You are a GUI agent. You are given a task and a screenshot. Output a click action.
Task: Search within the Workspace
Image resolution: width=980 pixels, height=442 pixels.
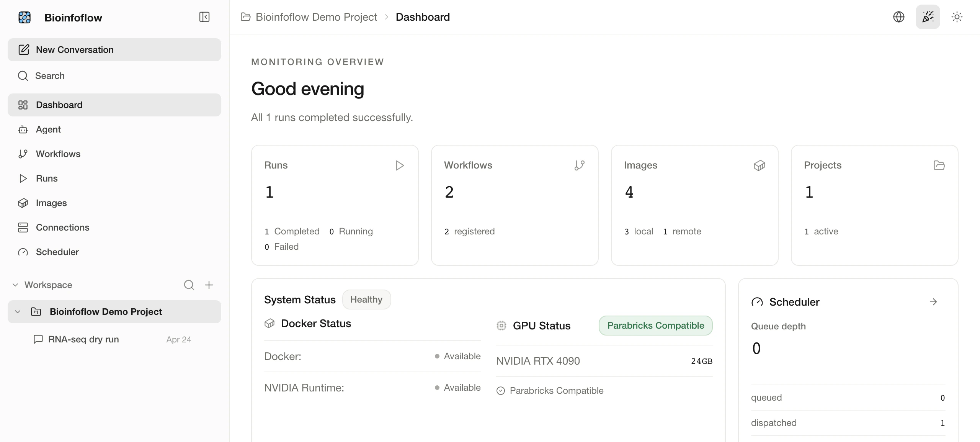tap(189, 285)
